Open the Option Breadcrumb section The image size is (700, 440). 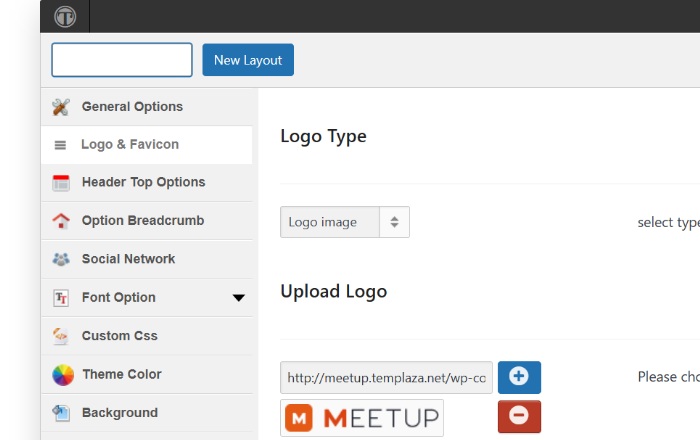[x=147, y=221]
